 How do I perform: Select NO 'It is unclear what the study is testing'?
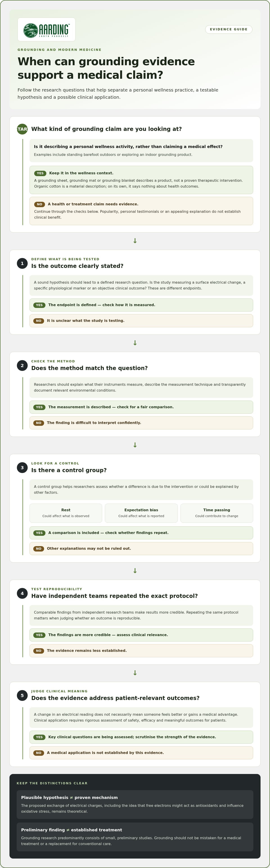click(x=141, y=321)
